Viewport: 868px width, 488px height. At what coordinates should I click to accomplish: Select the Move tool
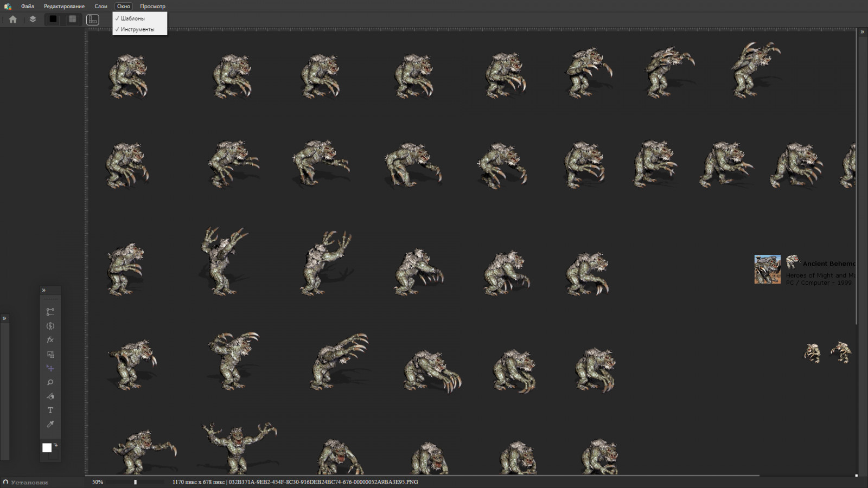pyautogui.click(x=50, y=368)
